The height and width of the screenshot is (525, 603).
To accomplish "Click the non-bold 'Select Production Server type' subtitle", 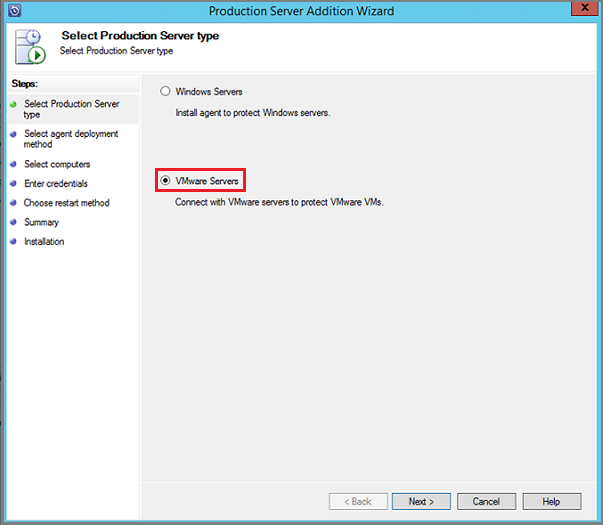I will click(x=116, y=51).
